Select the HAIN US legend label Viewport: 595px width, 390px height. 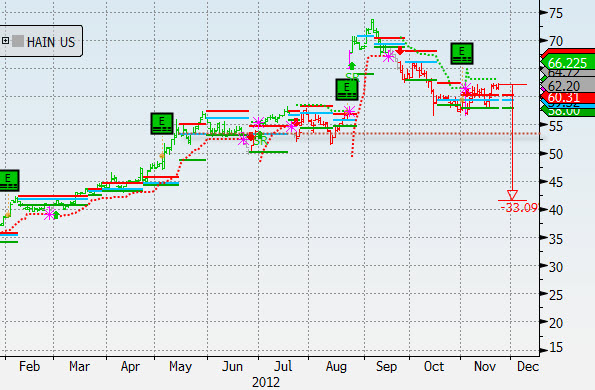[51, 42]
